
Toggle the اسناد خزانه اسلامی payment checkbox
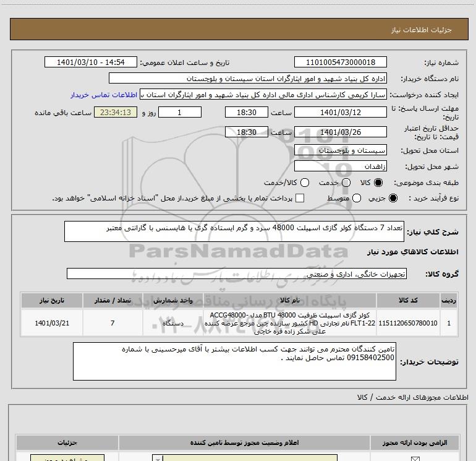(300, 198)
